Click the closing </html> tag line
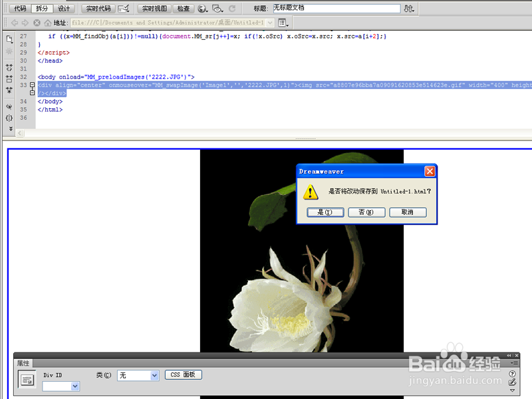The height and width of the screenshot is (399, 532). tap(50, 110)
